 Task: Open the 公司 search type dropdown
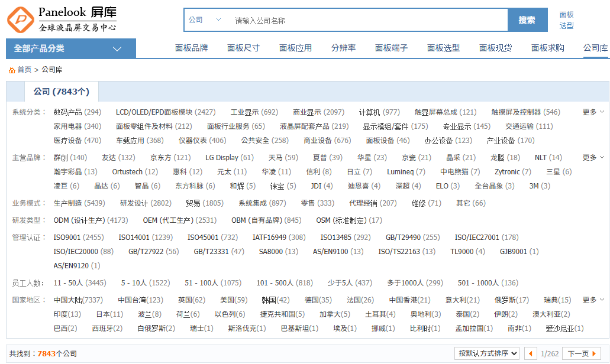pyautogui.click(x=205, y=20)
